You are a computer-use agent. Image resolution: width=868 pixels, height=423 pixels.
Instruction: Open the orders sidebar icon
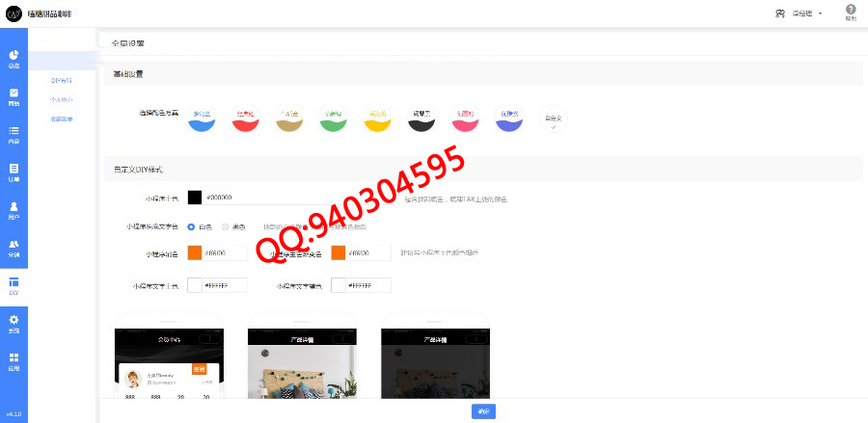tap(14, 171)
